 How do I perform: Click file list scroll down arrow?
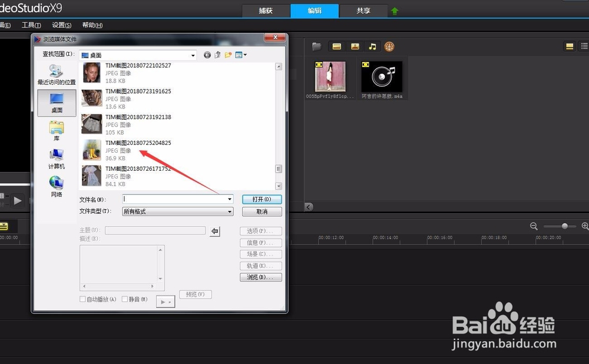click(x=279, y=186)
